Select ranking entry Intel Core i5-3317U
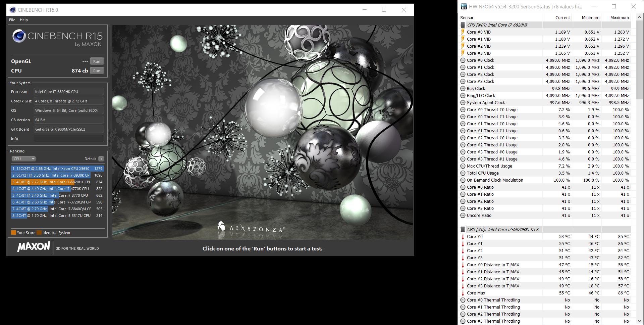This screenshot has width=644, height=325. 57,216
